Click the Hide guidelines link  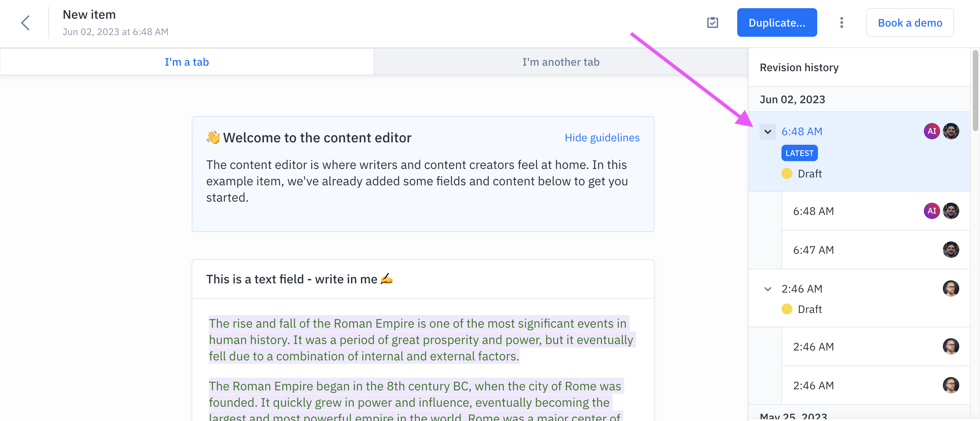pos(602,137)
